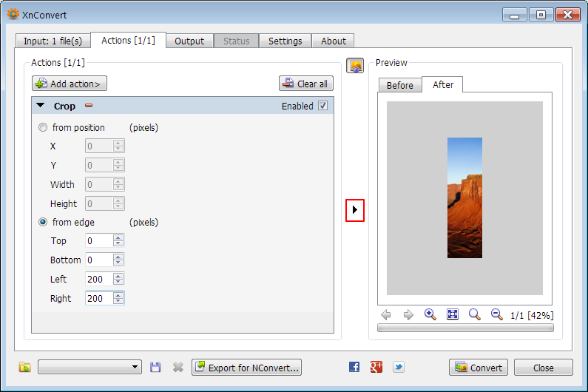The width and height of the screenshot is (588, 392).
Task: Collapse the preview panel with the black arrow
Action: (355, 210)
